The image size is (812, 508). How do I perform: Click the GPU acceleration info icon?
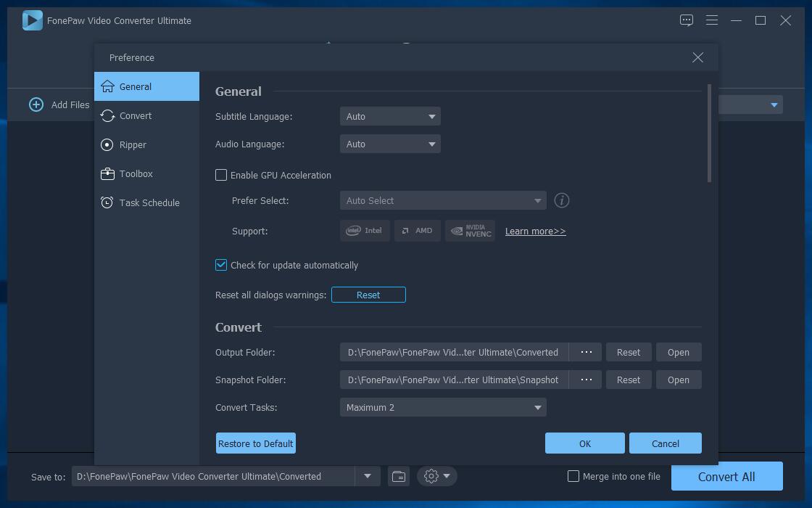[x=561, y=200]
